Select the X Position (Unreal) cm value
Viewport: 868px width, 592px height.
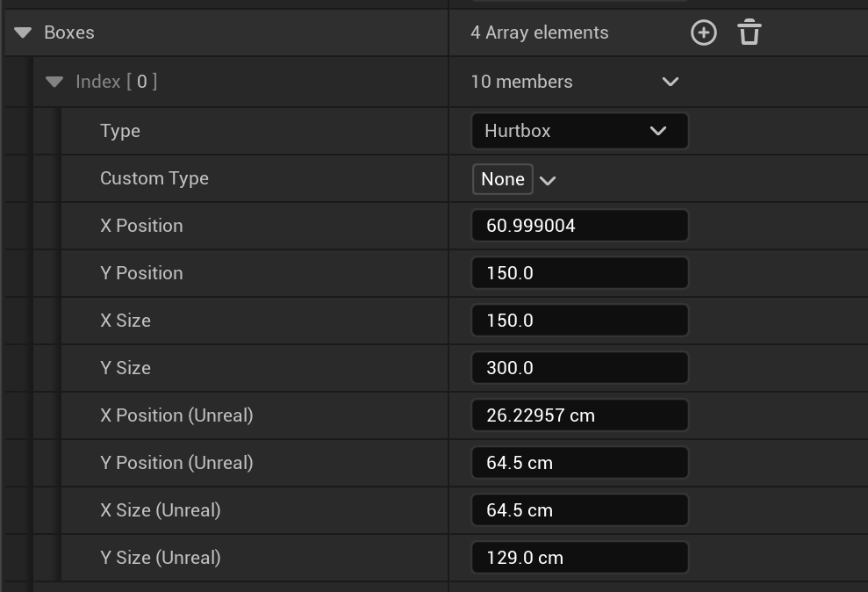pyautogui.click(x=579, y=415)
